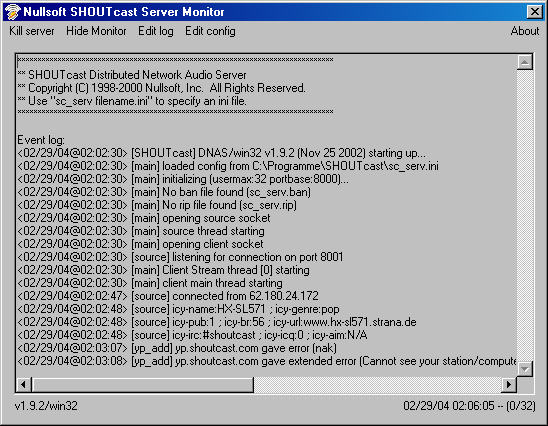Screen dimensions: 548x426
Task: Click the horizontal scrollbar thumb
Action: 143,385
